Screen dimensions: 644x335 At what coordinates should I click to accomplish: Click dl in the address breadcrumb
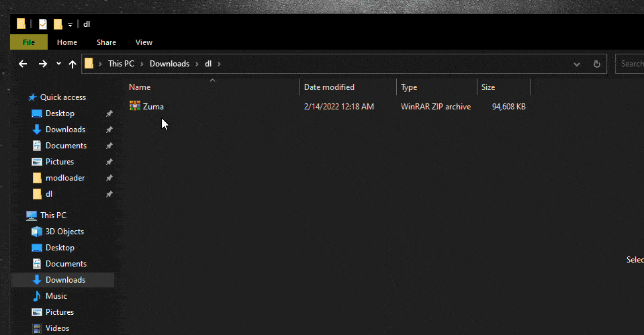208,64
